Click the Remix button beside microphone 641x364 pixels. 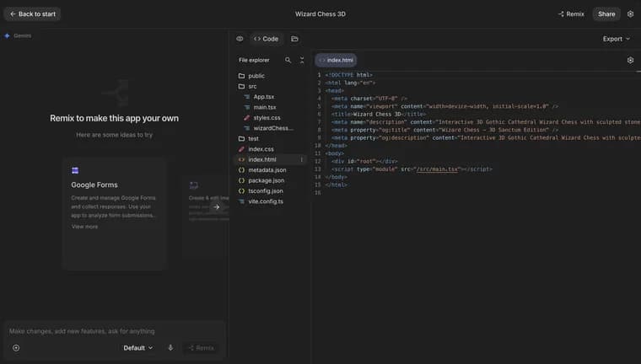pyautogui.click(x=201, y=348)
